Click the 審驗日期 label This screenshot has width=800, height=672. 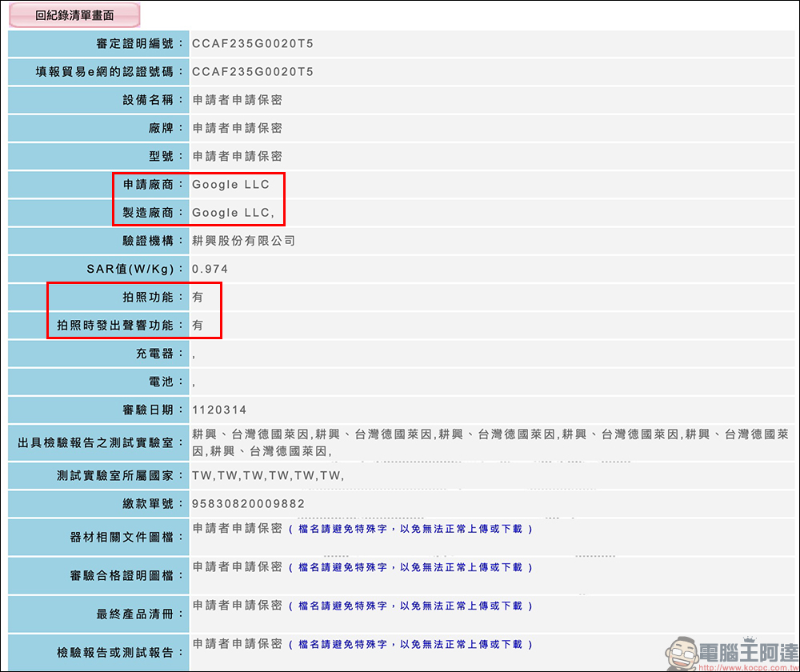[153, 410]
